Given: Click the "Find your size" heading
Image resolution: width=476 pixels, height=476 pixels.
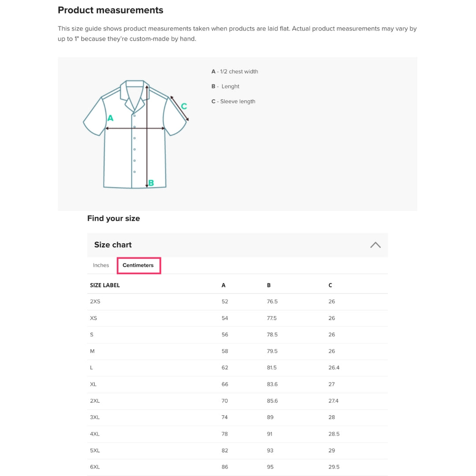Looking at the screenshot, I should click(113, 219).
